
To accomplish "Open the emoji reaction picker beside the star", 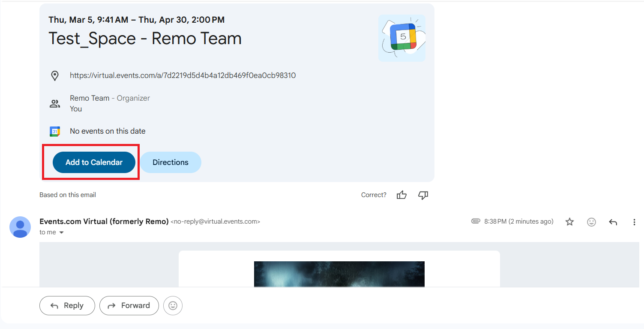I will [x=591, y=222].
